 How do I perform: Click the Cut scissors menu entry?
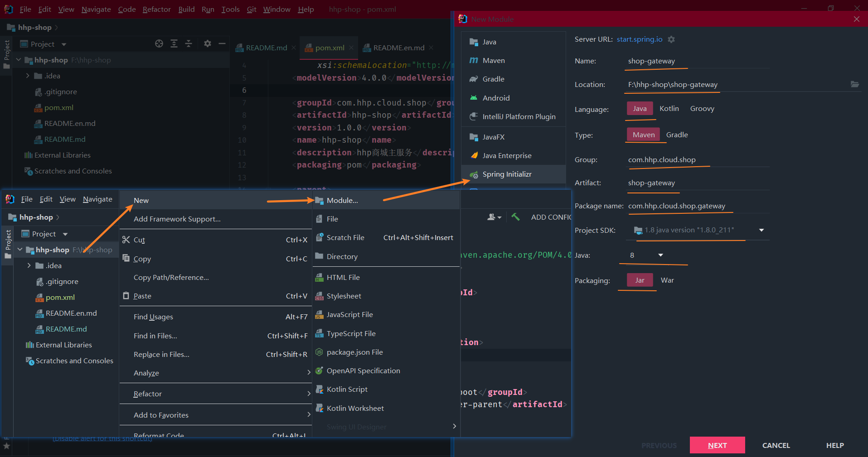(x=215, y=240)
